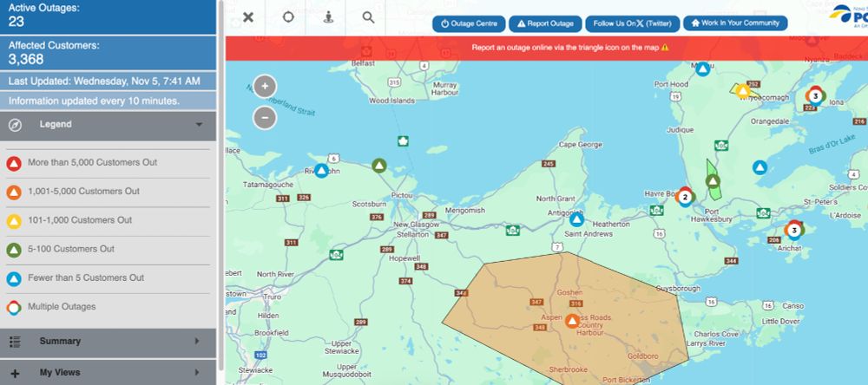
Task: Close the map toolbar with the X icon
Action: pyautogui.click(x=248, y=17)
